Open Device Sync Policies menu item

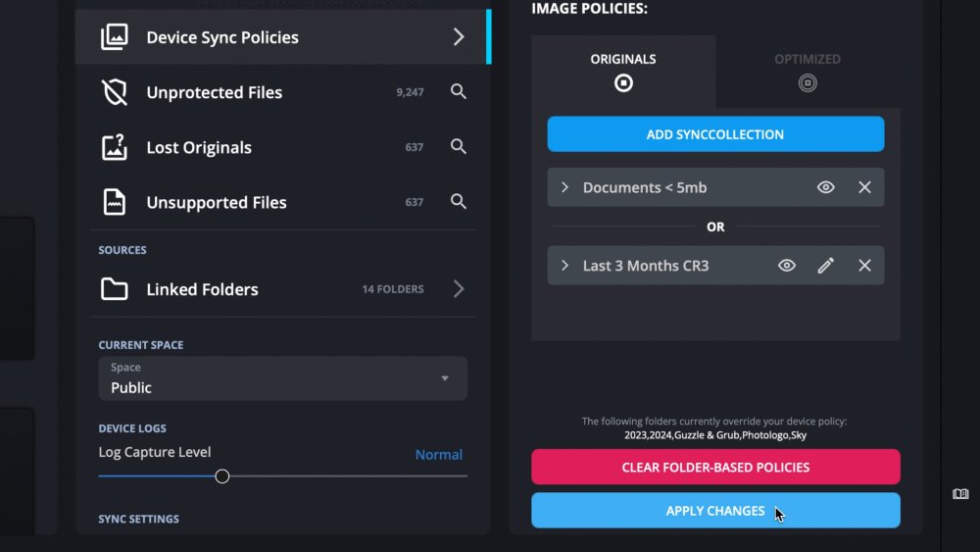pyautogui.click(x=282, y=37)
